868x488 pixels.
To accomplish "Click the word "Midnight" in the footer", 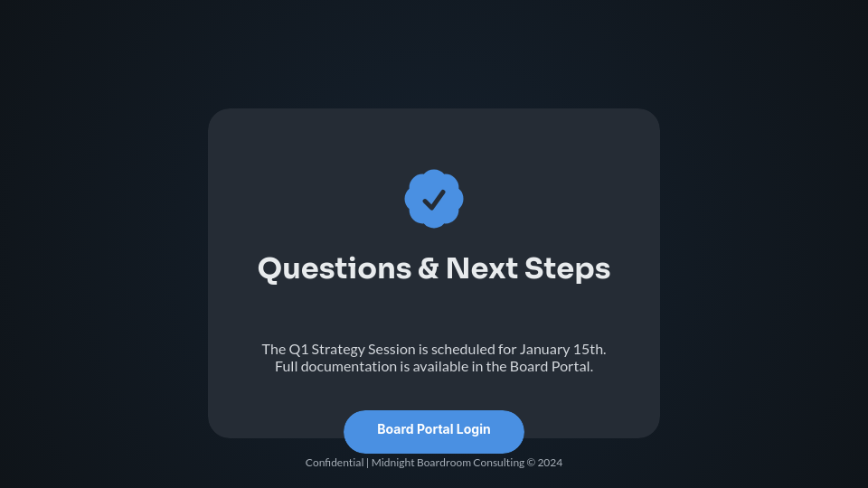I will 392,463.
